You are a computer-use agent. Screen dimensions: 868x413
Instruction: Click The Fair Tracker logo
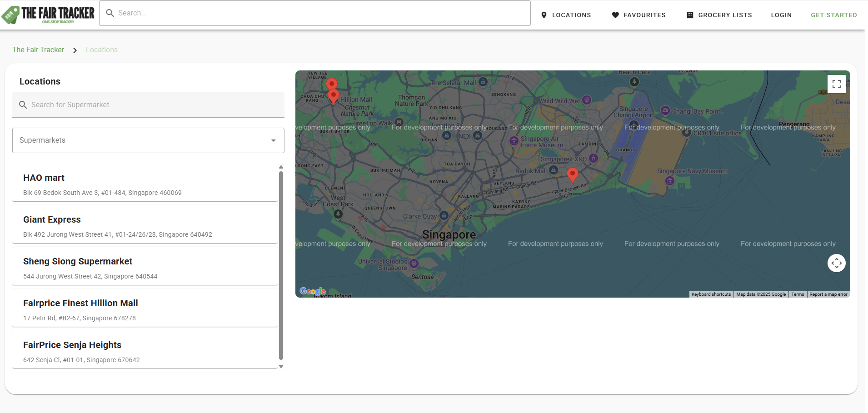pyautogui.click(x=48, y=15)
